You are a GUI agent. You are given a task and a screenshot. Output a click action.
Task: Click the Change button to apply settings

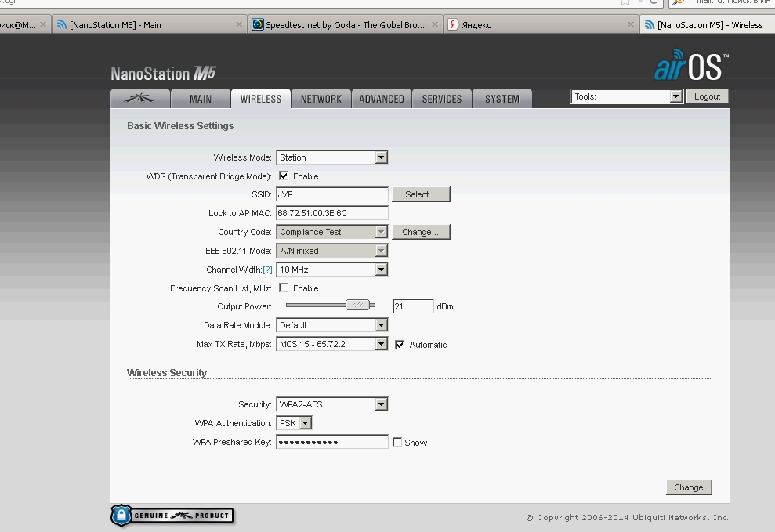pos(689,487)
